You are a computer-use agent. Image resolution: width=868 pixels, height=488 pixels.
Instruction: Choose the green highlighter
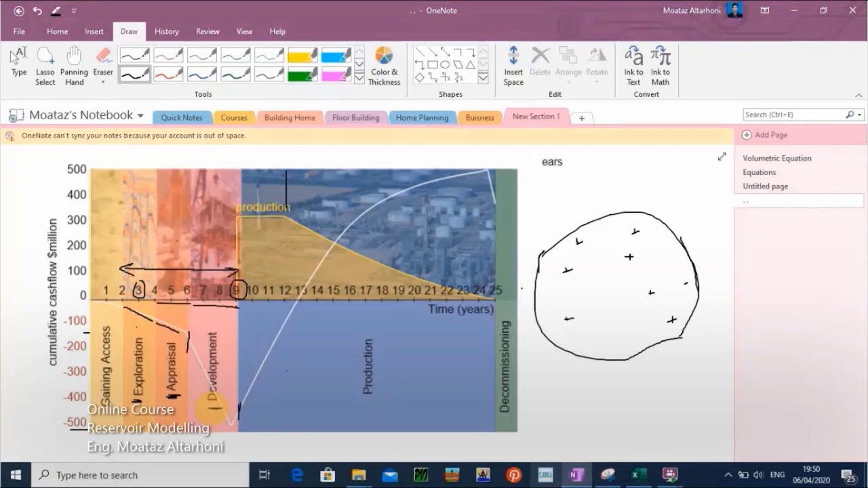point(302,75)
